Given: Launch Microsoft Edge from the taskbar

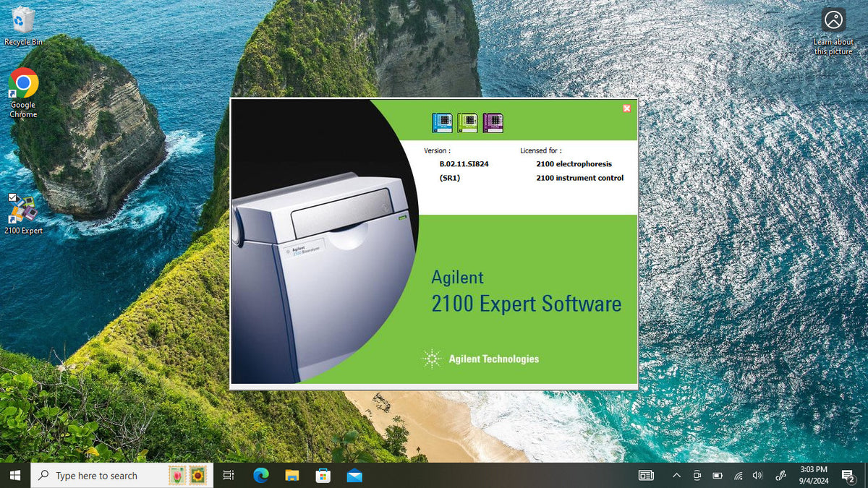Looking at the screenshot, I should point(261,475).
